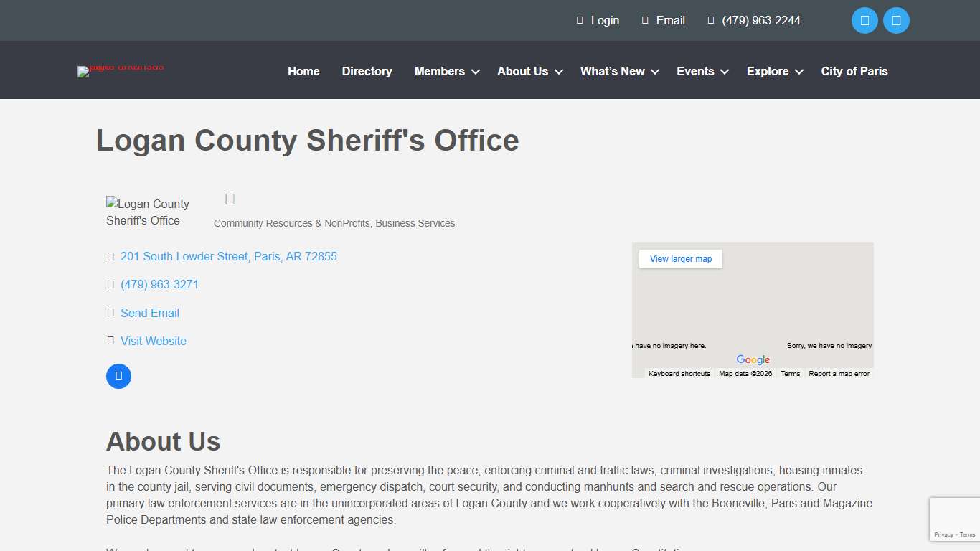Screen dimensions: 980x551
Task: Open the 201 South Lowder Street address link
Action: [x=228, y=256]
